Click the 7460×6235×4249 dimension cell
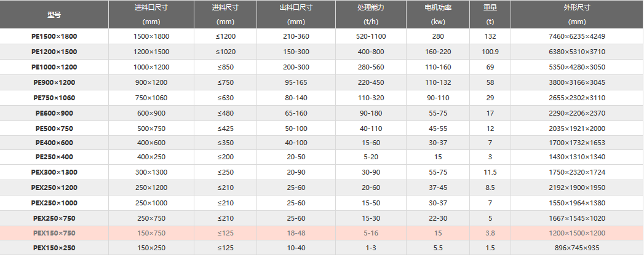Image resolution: width=644 pixels, height=257 pixels. 577,36
